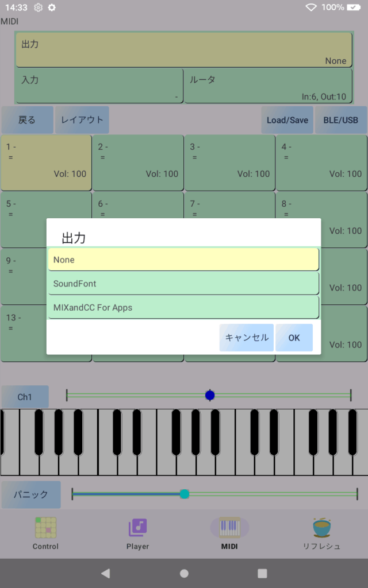The image size is (368, 588).
Task: Tap the Android home circle icon
Action: click(x=184, y=573)
